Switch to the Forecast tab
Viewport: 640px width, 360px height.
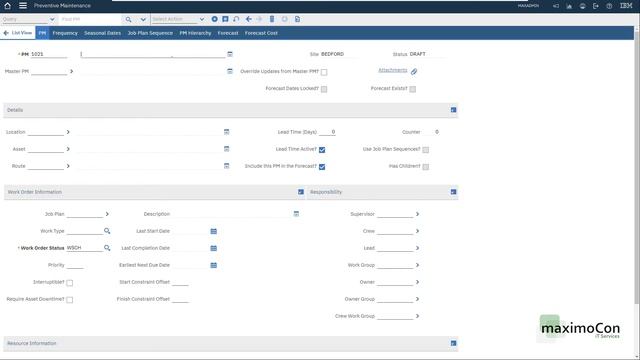(228, 33)
